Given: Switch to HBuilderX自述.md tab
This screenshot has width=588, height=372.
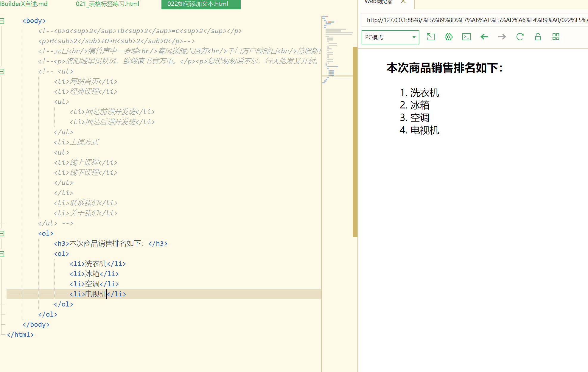Looking at the screenshot, I should 24,4.
